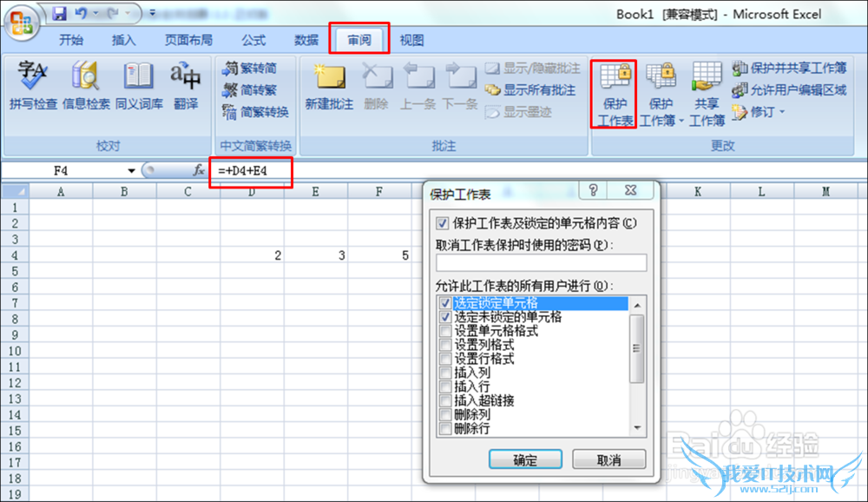This screenshot has width=868, height=502.
Task: Click 显示墨迹
Action: coord(518,112)
